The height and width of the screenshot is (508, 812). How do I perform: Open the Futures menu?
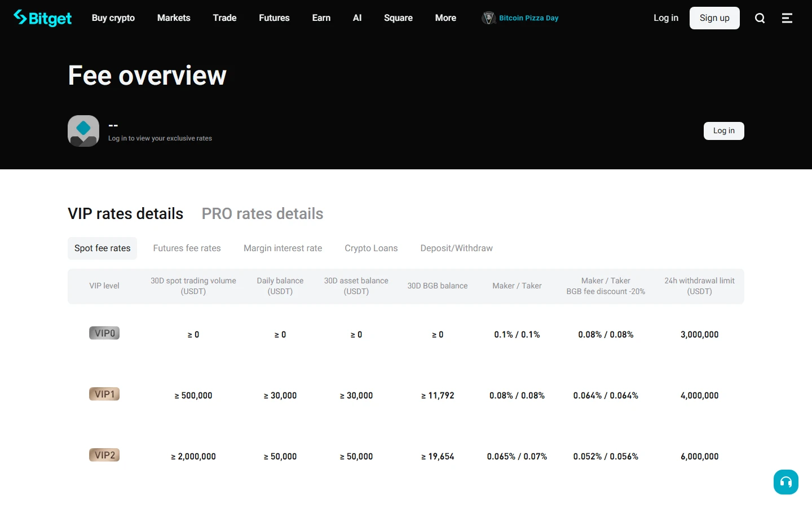[x=274, y=18]
